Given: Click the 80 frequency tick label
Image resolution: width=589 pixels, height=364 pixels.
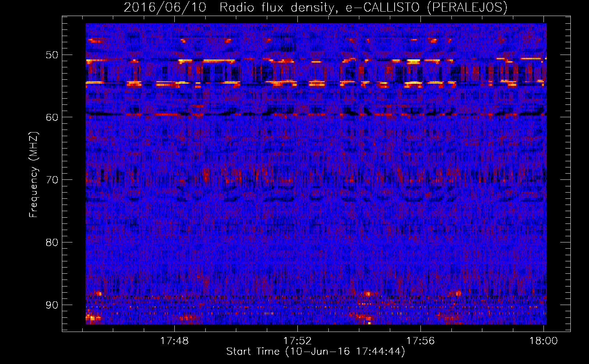Looking at the screenshot, I should [x=52, y=242].
